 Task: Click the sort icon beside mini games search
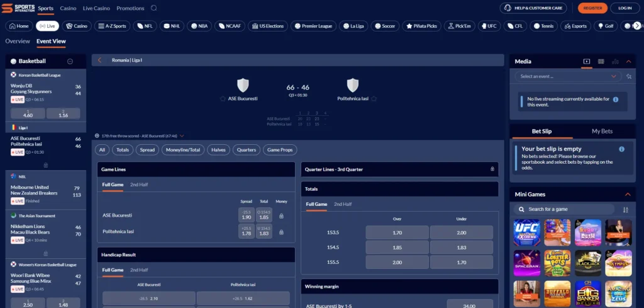pyautogui.click(x=626, y=210)
